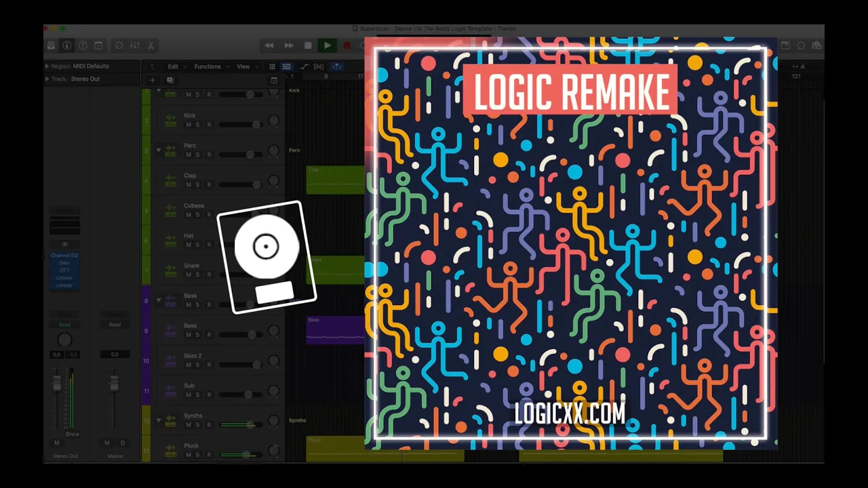Select the purple Bass region in timeline

point(336,330)
